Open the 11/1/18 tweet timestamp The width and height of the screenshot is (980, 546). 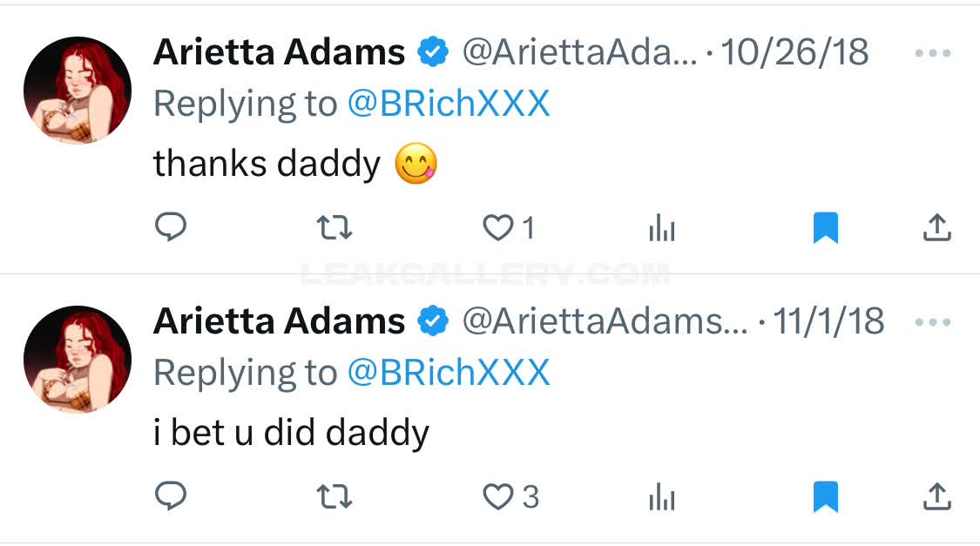tap(828, 322)
